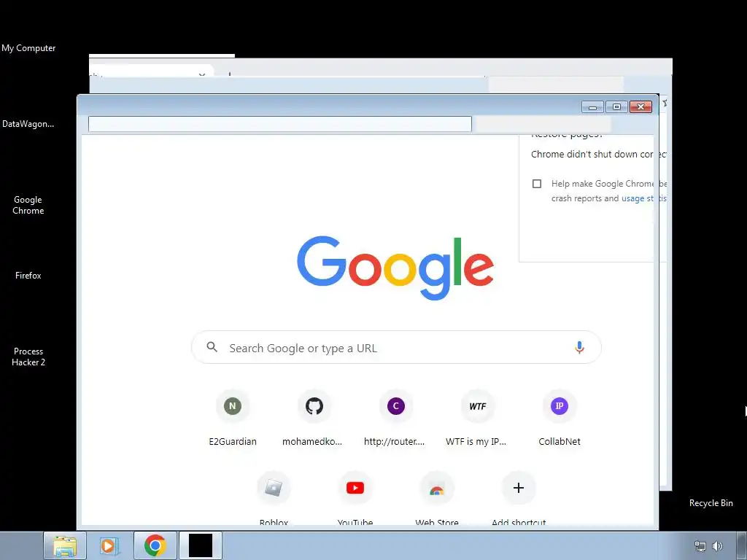This screenshot has width=747, height=560.
Task: Minimize the front Chrome window
Action: pos(592,107)
